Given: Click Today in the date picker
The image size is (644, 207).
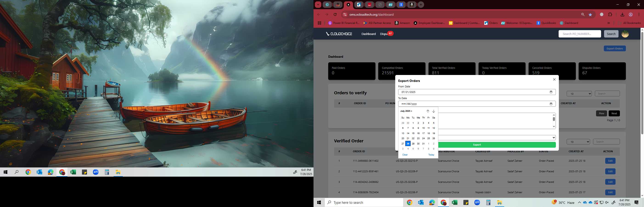Looking at the screenshot, I should pos(431,155).
